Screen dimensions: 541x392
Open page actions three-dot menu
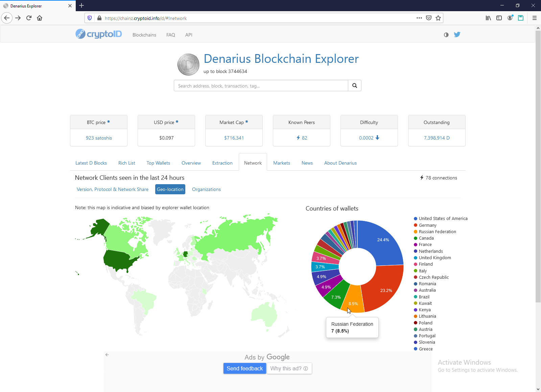tap(419, 18)
